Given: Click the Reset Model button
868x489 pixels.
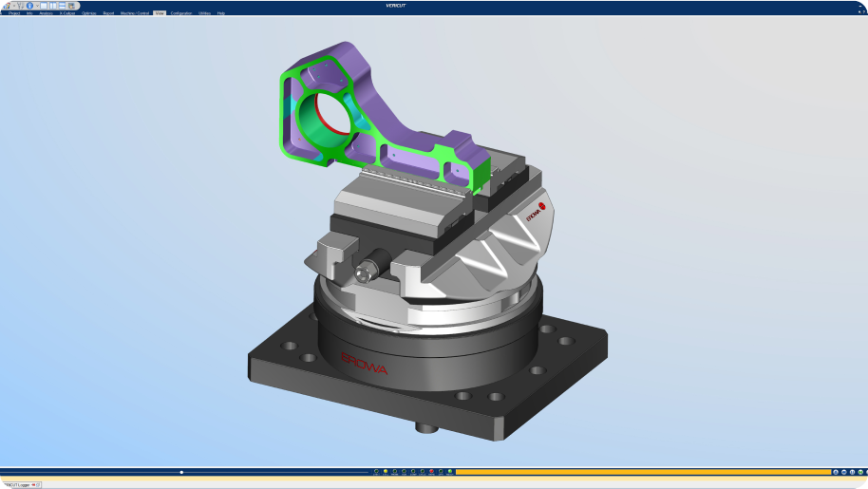Looking at the screenshot, I should [835, 472].
